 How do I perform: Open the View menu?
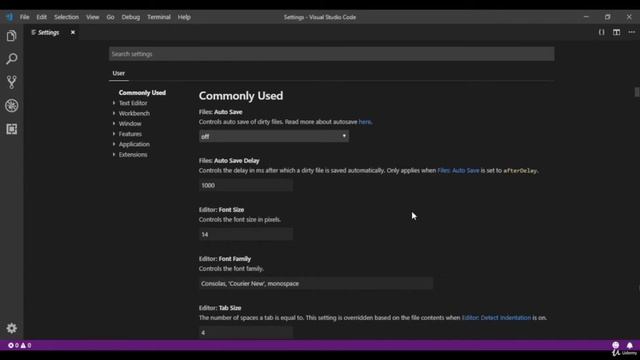click(93, 17)
